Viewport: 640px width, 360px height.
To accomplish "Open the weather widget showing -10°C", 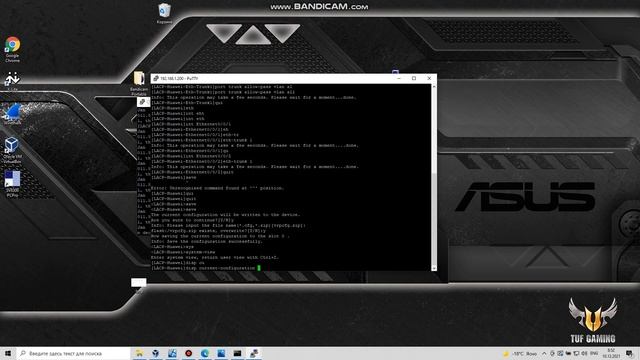I will point(520,353).
